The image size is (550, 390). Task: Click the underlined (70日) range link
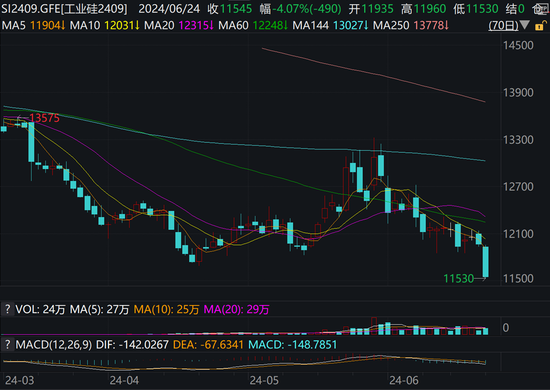point(503,25)
